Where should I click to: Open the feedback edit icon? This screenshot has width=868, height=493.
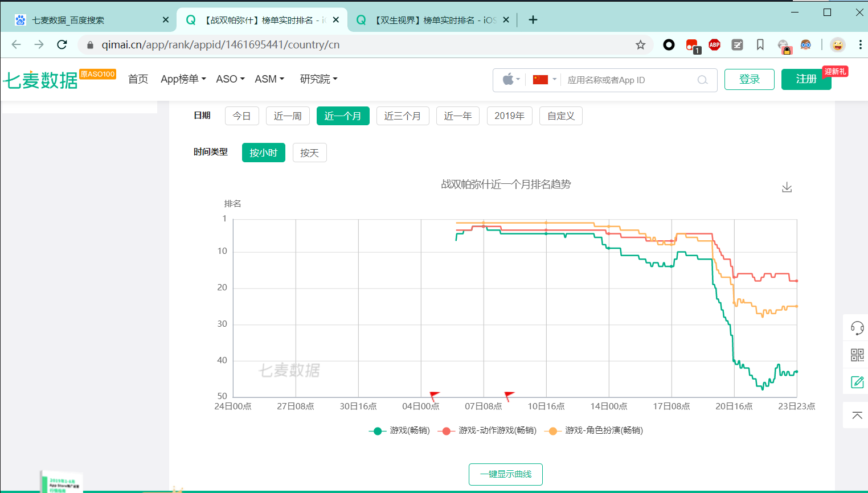point(857,382)
